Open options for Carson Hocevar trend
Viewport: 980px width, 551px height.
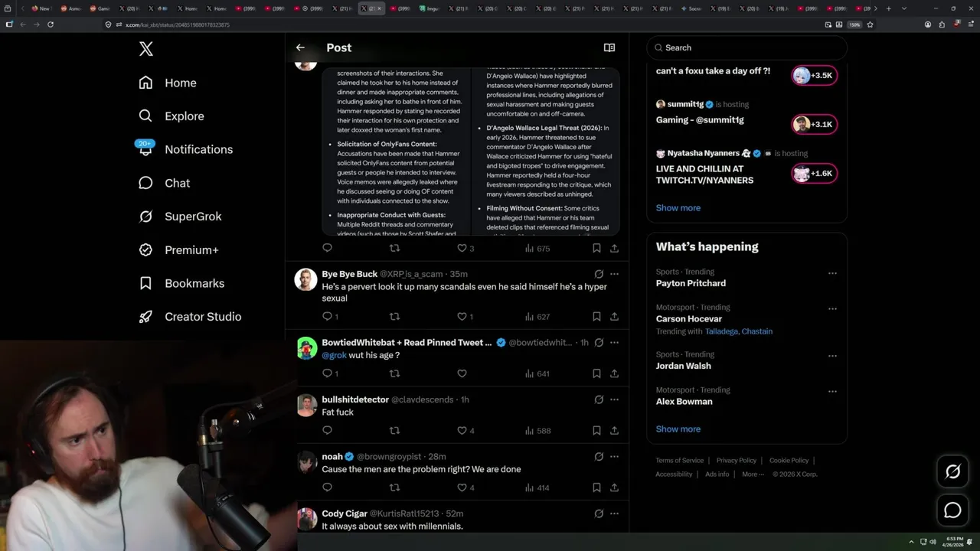(x=832, y=308)
